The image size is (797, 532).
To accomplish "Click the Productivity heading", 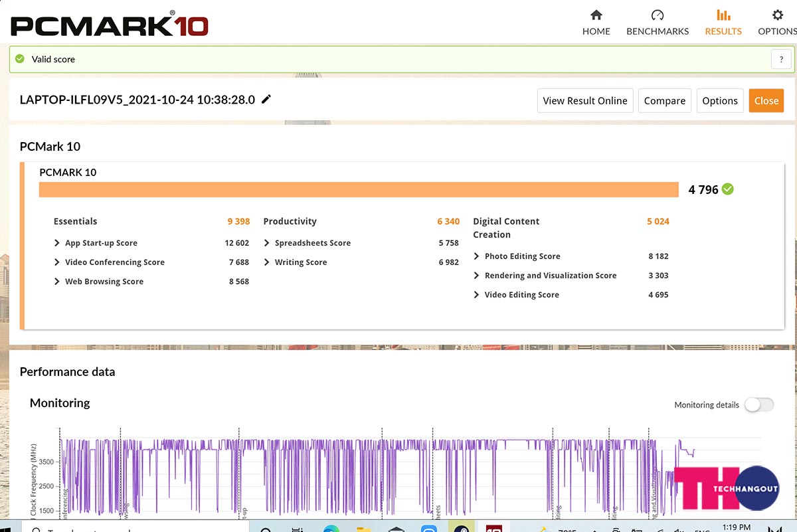I will (x=290, y=222).
